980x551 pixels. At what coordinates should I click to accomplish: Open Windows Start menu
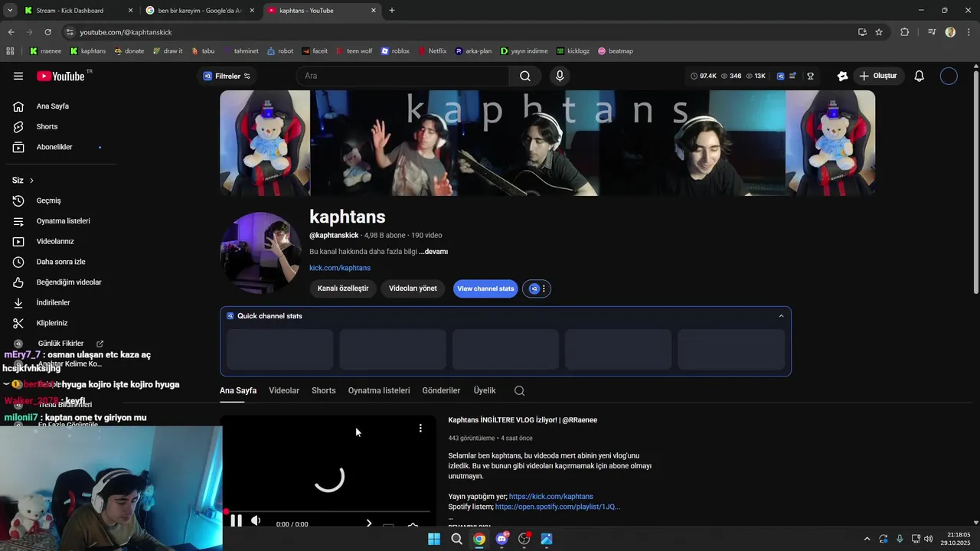click(x=434, y=539)
